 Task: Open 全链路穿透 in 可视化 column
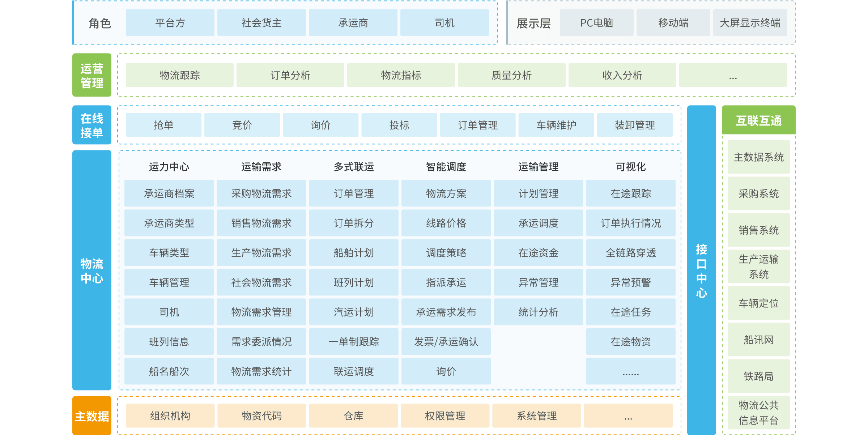click(630, 253)
